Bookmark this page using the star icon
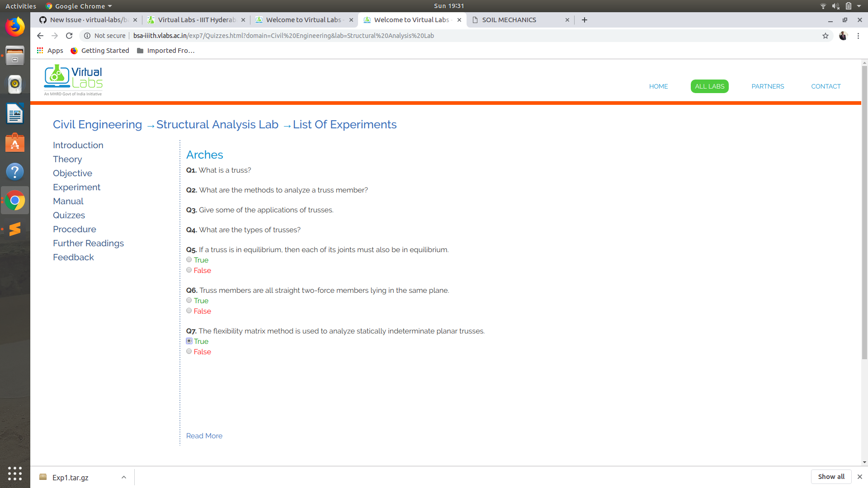 pyautogui.click(x=826, y=36)
